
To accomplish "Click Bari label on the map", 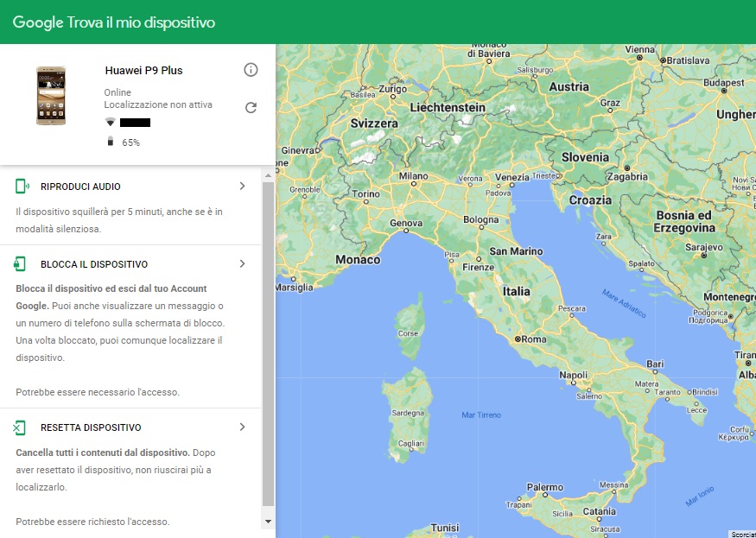I will (x=655, y=364).
